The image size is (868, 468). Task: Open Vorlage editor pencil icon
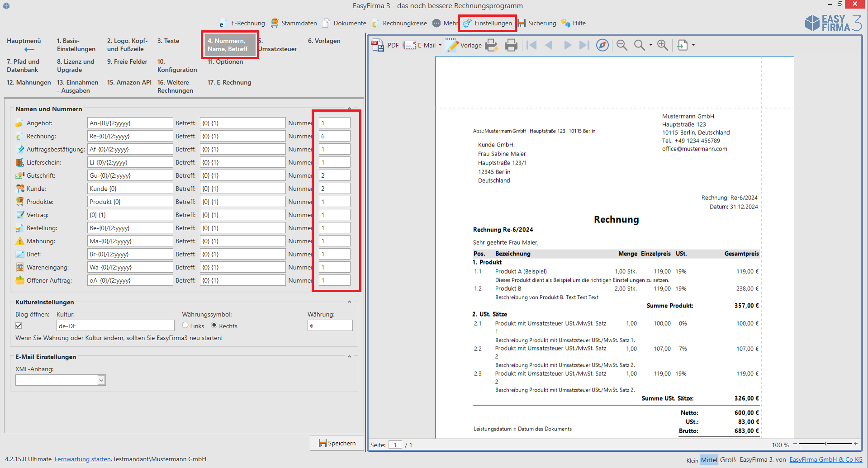(x=451, y=45)
